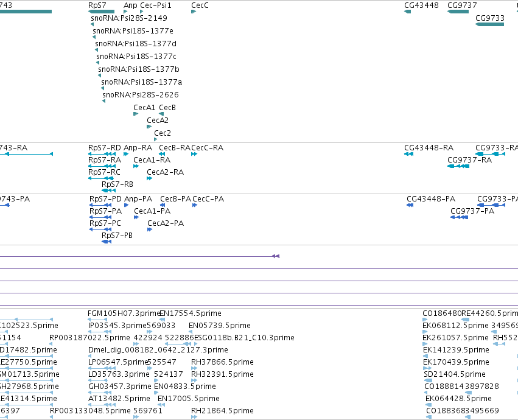Select the Anp-PA protein label
This screenshot has width=518, height=420.
(138, 199)
